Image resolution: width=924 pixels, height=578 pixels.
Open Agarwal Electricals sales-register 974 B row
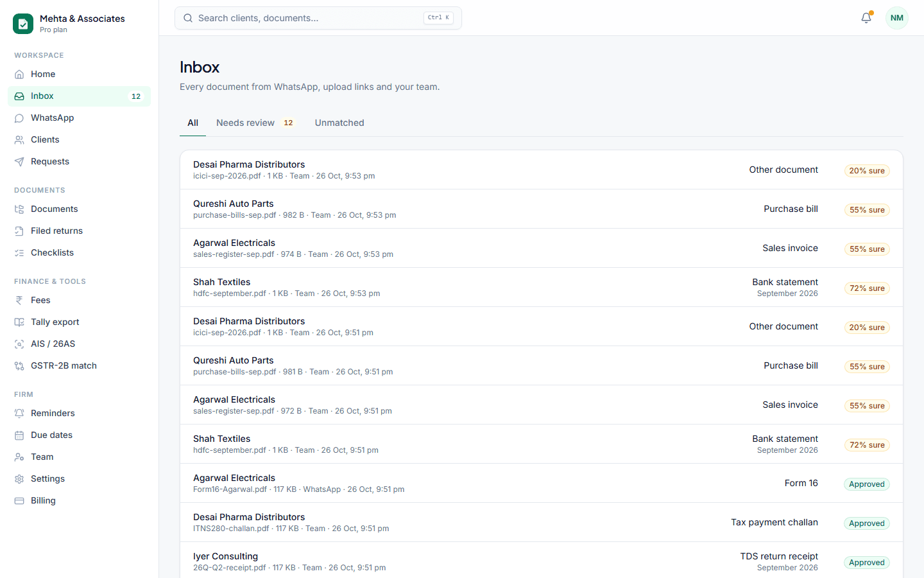[542, 248]
